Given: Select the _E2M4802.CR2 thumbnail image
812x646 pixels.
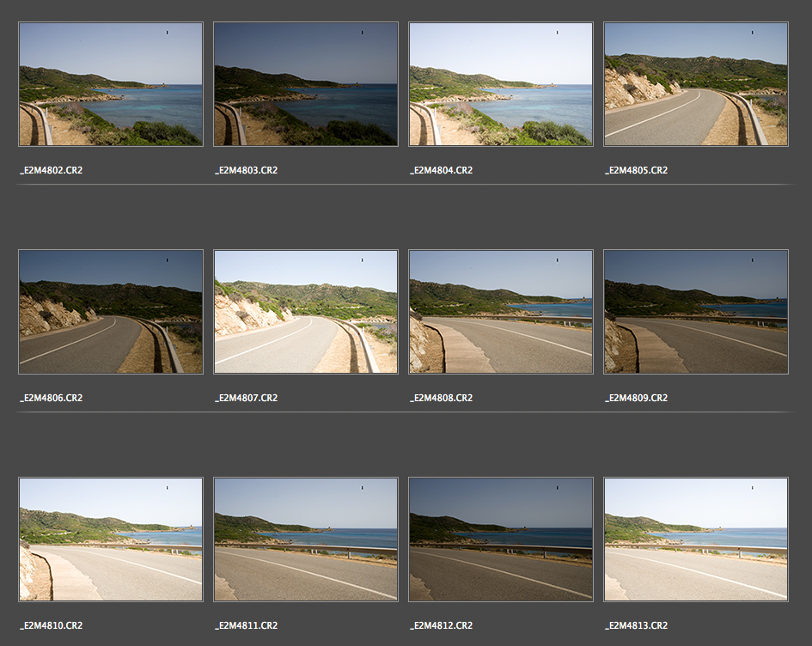Looking at the screenshot, I should (111, 83).
